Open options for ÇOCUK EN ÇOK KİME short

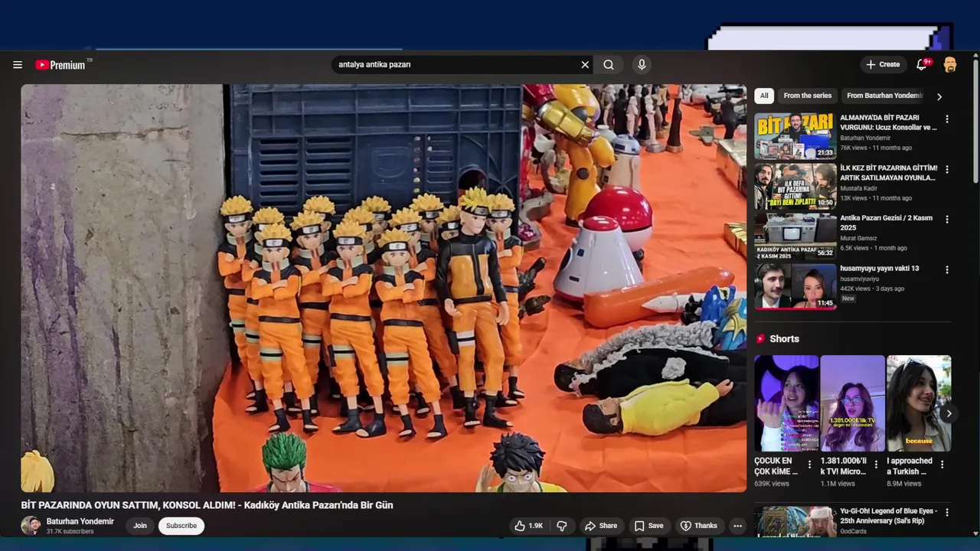coord(809,465)
